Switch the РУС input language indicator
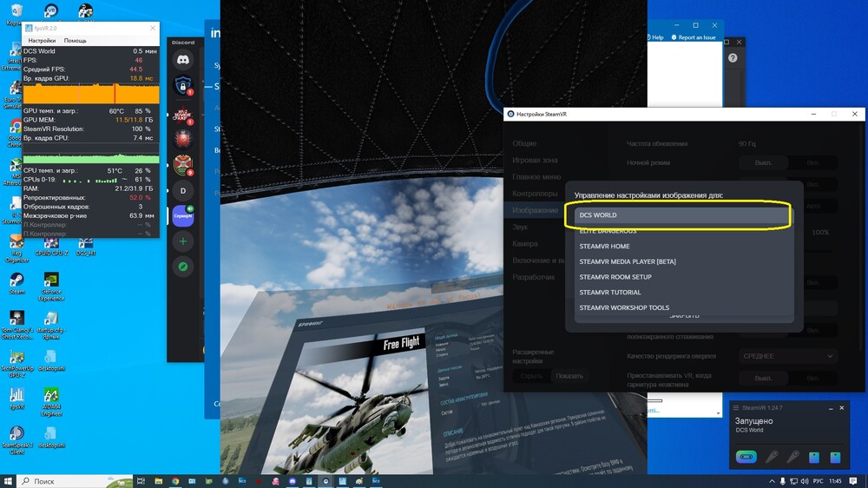 click(819, 481)
